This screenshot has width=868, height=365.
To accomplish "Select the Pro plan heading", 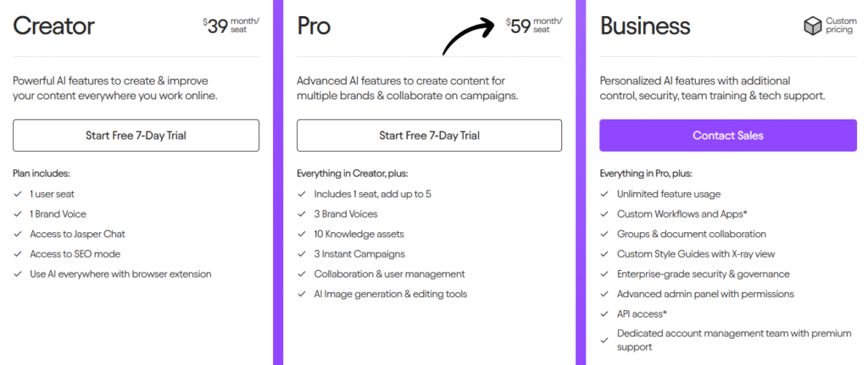I will (x=314, y=26).
